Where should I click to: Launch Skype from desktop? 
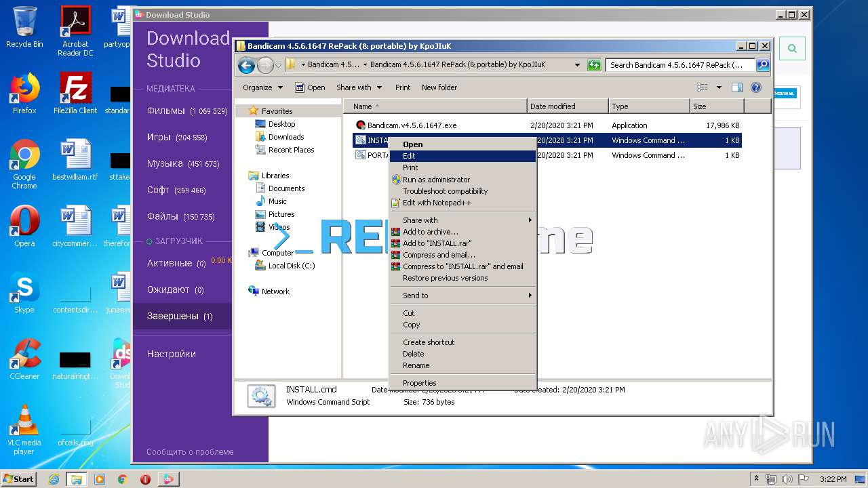tap(24, 293)
